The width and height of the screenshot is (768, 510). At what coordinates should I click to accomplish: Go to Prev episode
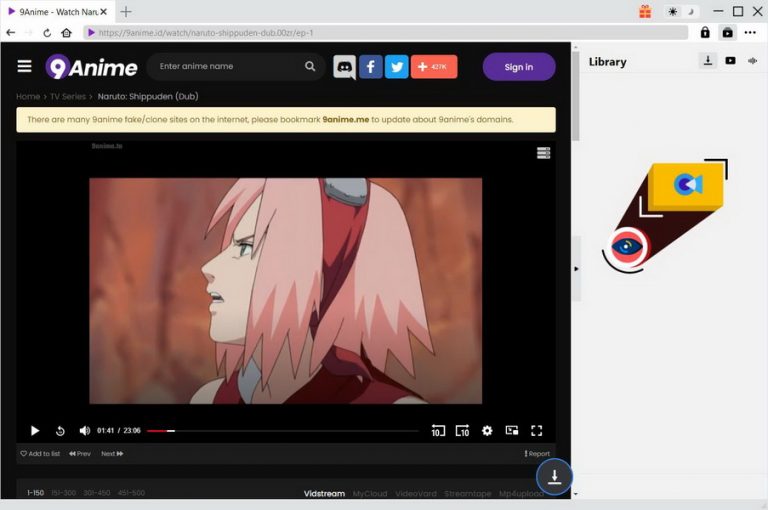tap(80, 454)
